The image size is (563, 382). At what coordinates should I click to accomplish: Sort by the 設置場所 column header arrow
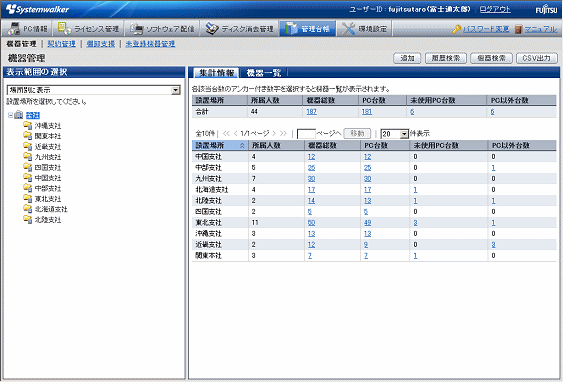coord(242,145)
